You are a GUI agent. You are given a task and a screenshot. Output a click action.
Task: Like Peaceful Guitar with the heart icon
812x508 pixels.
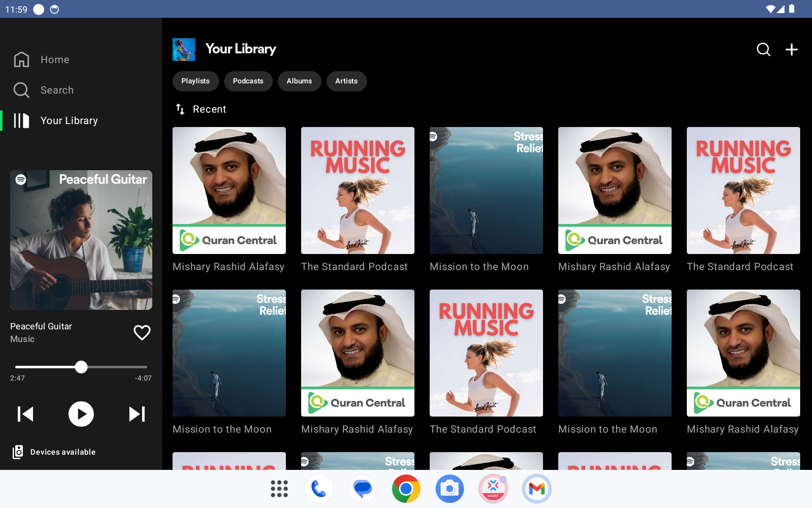click(142, 333)
